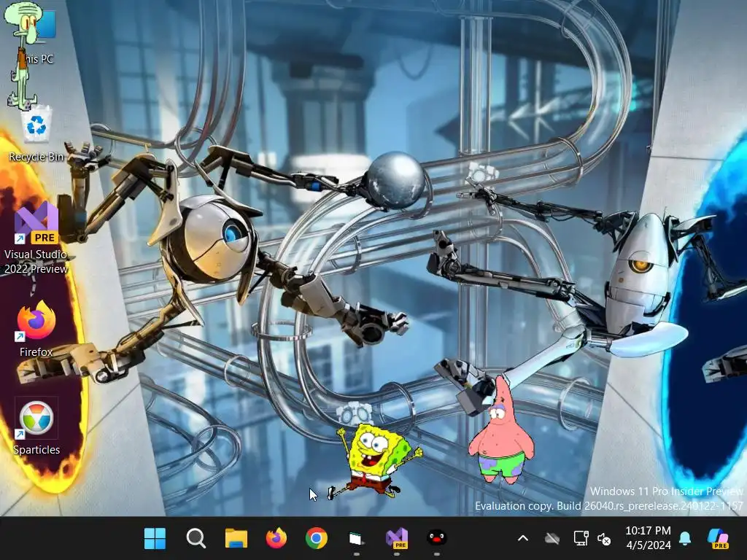Click the Patrick Star desktop character
Viewport: 747px width, 560px height.
point(502,430)
